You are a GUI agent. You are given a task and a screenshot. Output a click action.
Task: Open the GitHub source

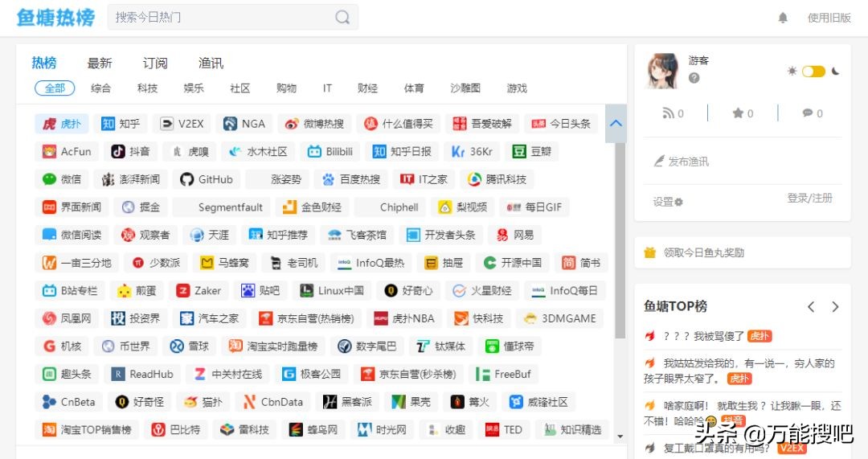pos(206,179)
